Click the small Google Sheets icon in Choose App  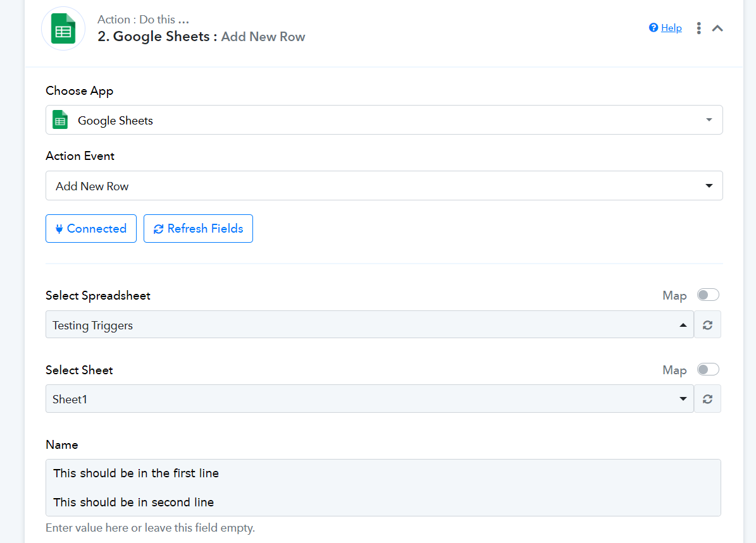[60, 120]
